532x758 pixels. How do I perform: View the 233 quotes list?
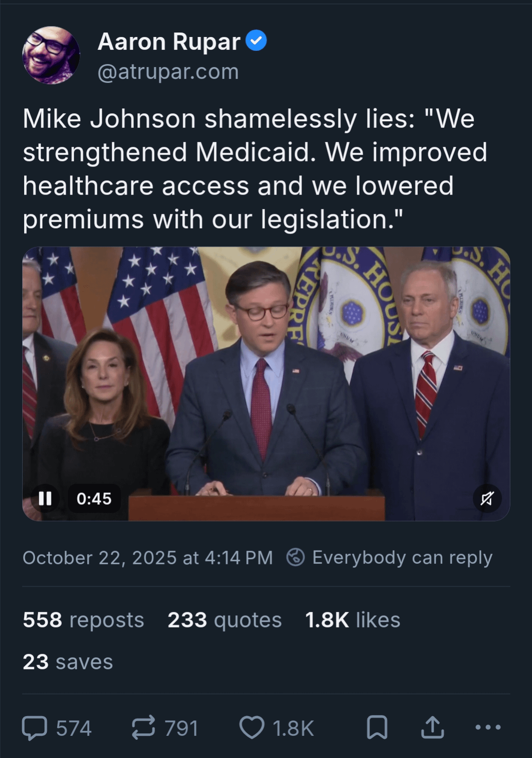tap(224, 620)
